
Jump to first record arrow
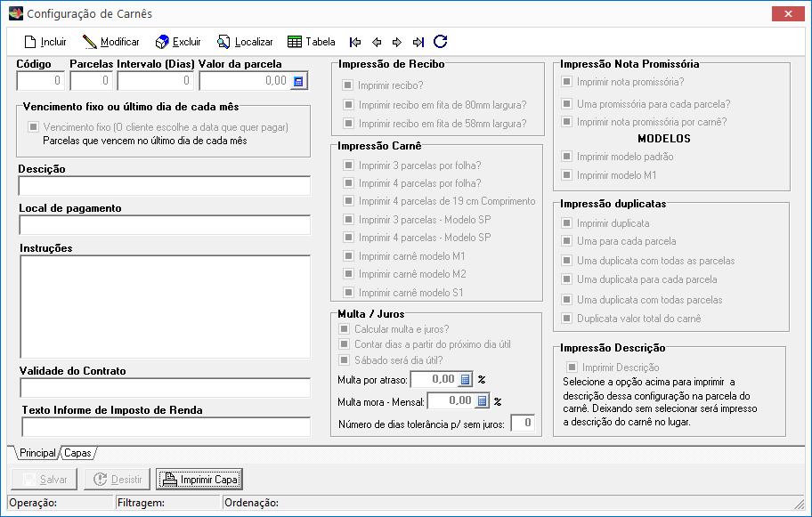click(x=356, y=42)
